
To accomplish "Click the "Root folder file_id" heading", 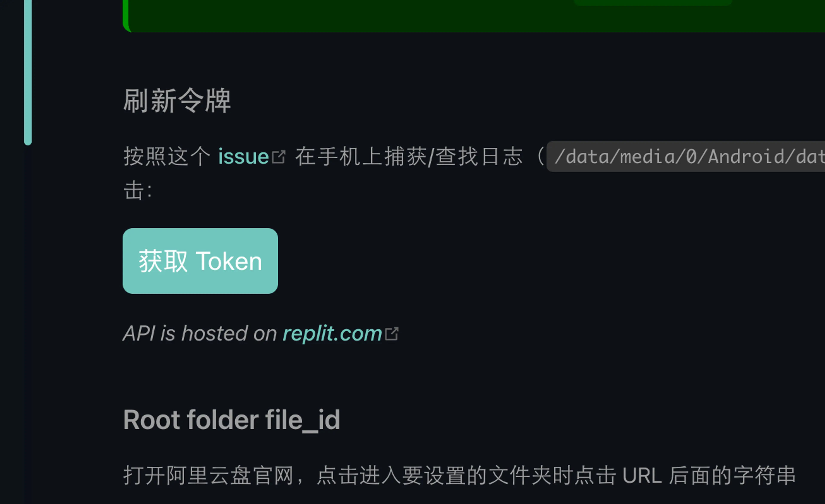I will pos(232,420).
